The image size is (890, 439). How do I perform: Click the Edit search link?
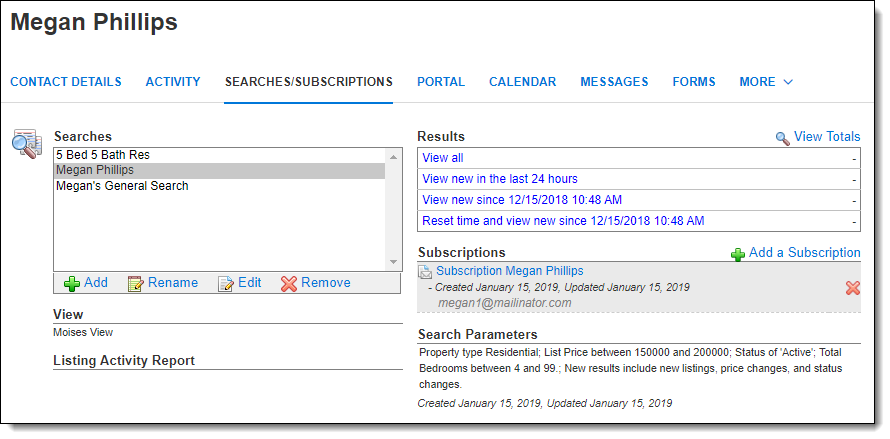click(x=250, y=283)
